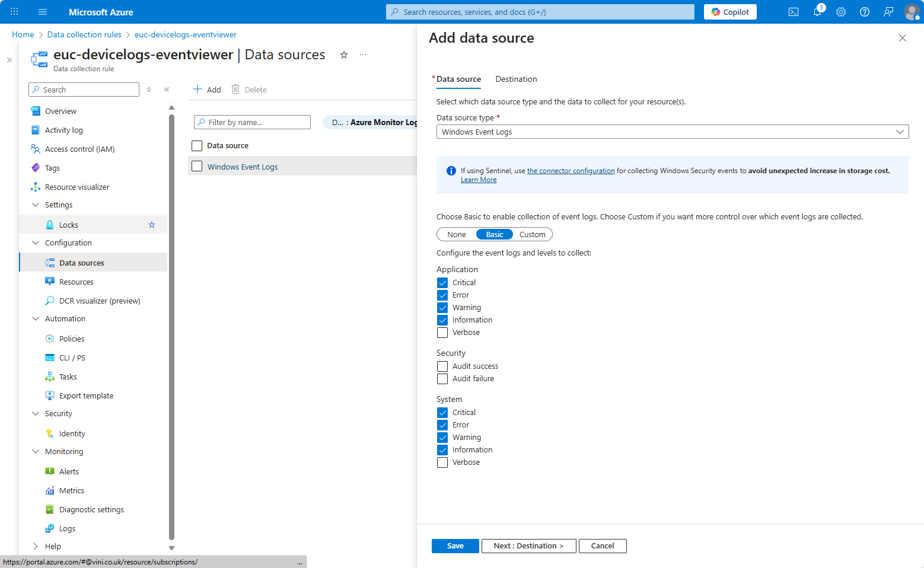Open Cloud Shell from the top bar
The height and width of the screenshot is (568, 924).
point(793,12)
